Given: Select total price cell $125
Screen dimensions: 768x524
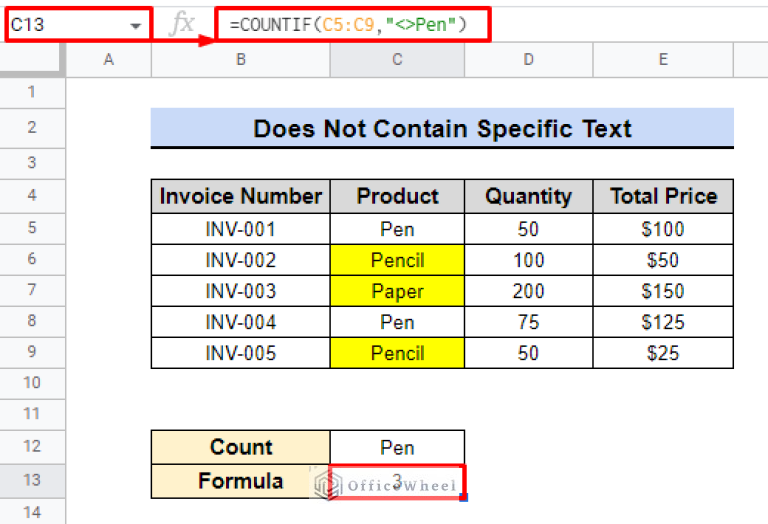Looking at the screenshot, I should (663, 322).
